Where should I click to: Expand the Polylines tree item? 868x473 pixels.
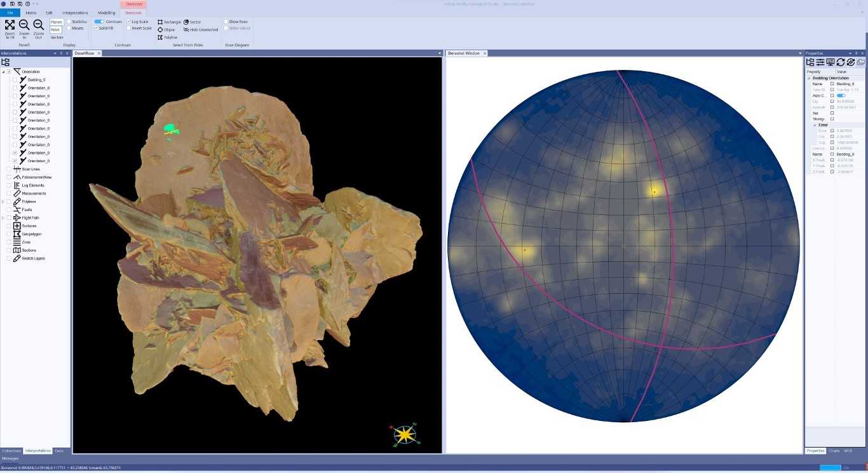[3, 202]
